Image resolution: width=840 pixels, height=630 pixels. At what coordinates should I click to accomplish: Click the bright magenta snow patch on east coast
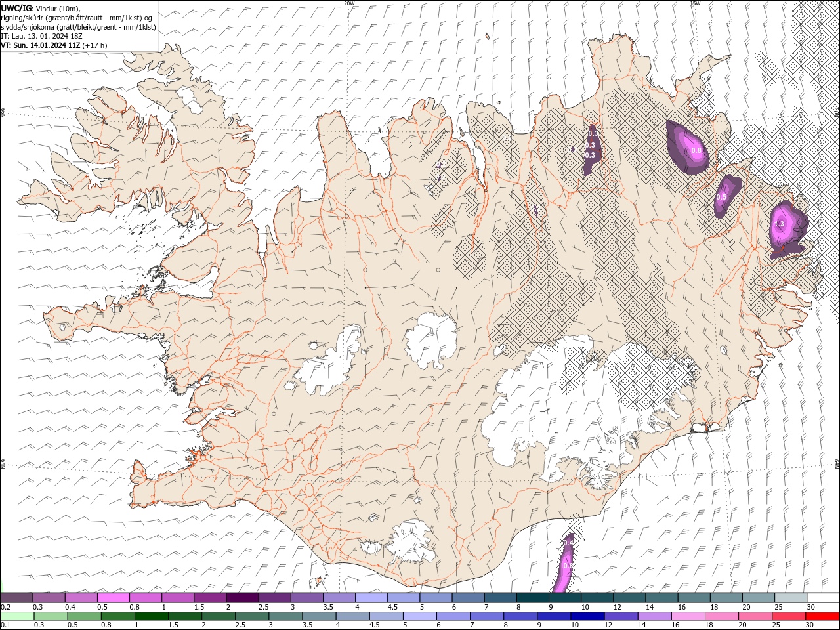click(787, 227)
